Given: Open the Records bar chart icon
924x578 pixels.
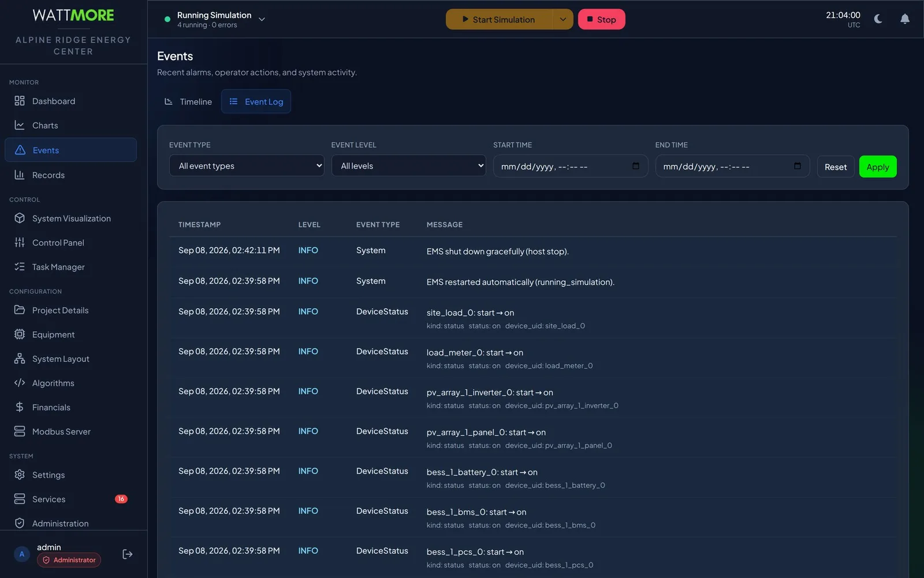Looking at the screenshot, I should (20, 175).
